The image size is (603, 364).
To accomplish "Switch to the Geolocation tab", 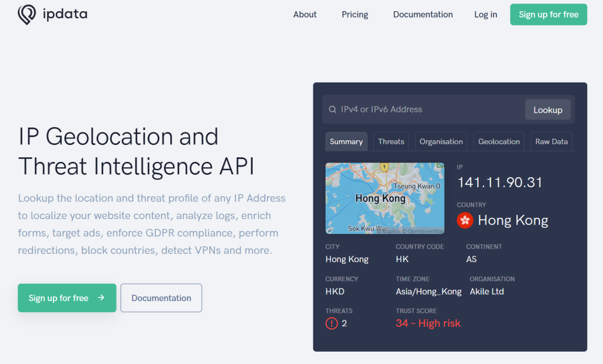I will click(x=499, y=141).
